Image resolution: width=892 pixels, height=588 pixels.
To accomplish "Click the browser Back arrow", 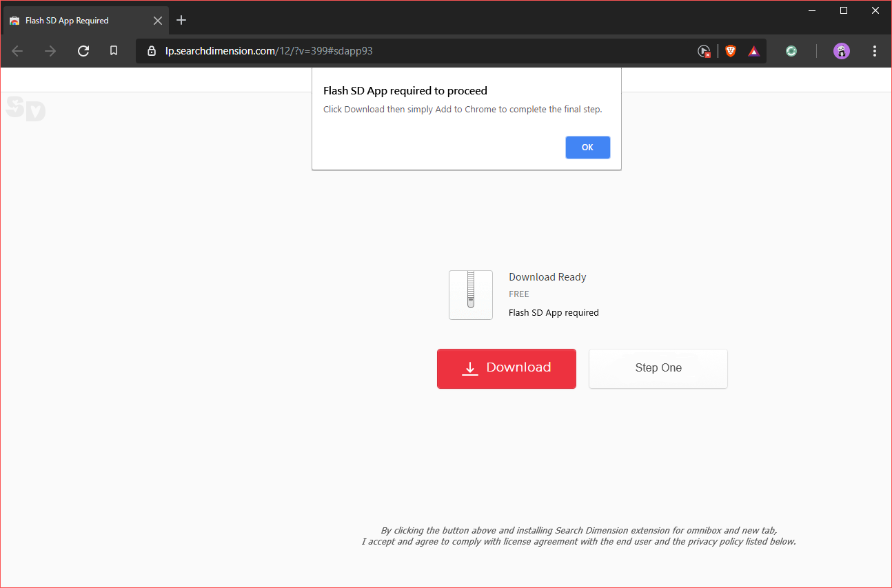I will 17,51.
